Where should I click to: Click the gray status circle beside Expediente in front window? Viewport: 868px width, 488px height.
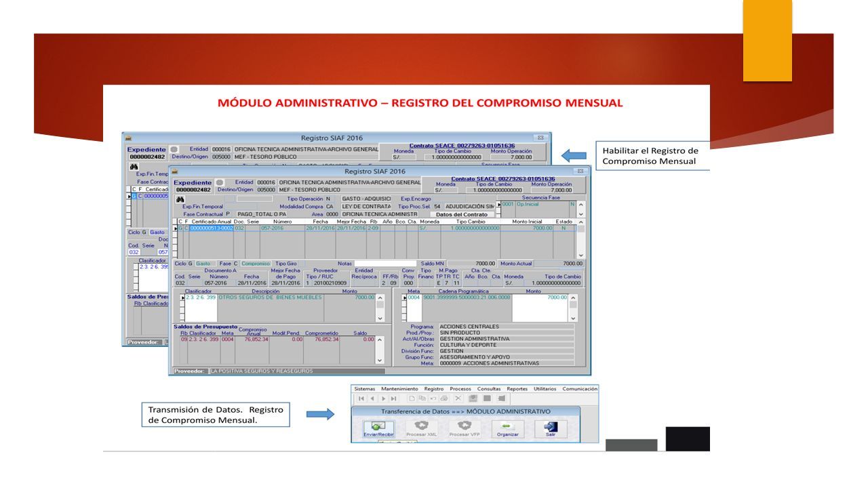point(220,182)
